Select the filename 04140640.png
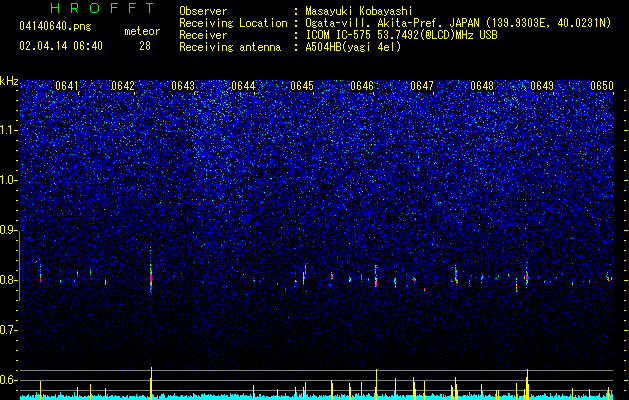This screenshot has height=400, width=629. coord(55,26)
